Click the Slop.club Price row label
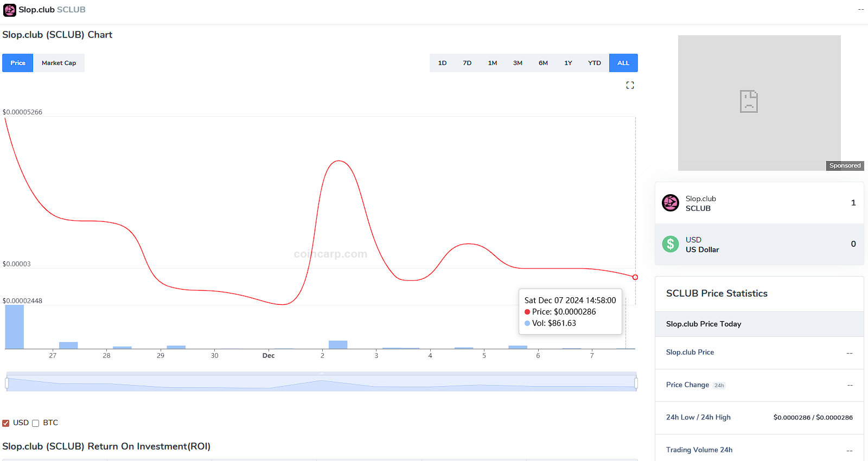Screen dimensions: 868x461 [690, 352]
